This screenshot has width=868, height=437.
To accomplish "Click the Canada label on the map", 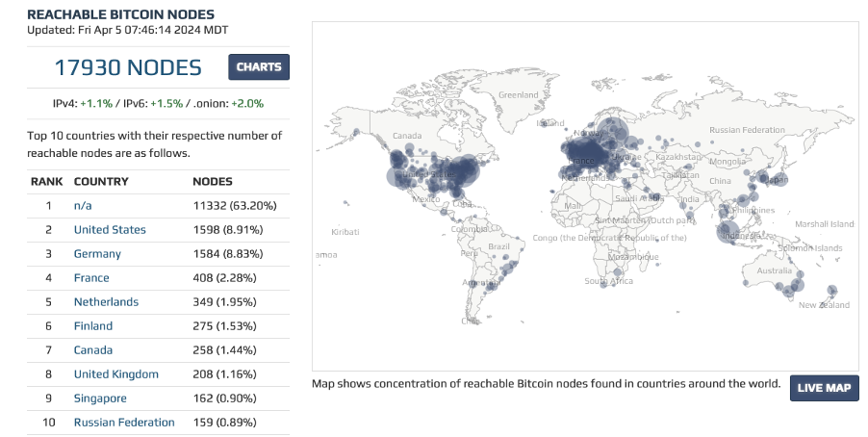I will 407,137.
